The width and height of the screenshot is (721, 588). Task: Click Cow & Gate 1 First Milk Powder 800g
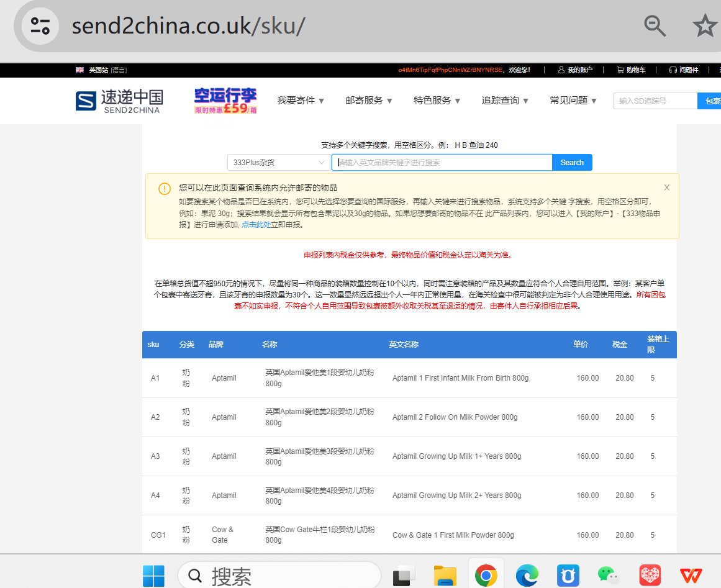(453, 535)
